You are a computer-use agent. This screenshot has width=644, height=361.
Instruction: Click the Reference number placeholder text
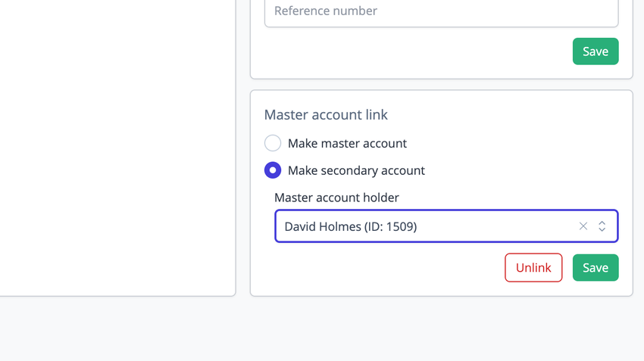tap(326, 11)
